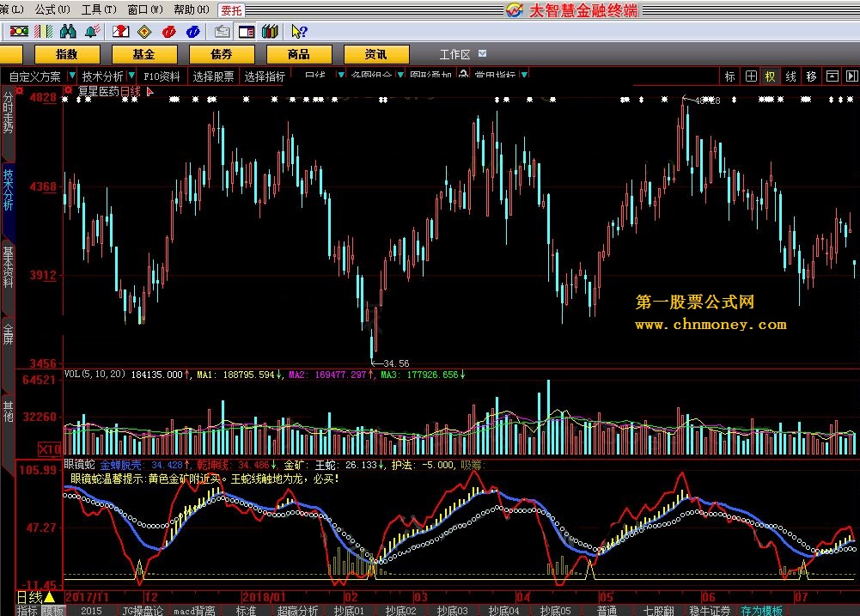
Task: Click the yellow diamond arrow icon
Action: [144, 32]
